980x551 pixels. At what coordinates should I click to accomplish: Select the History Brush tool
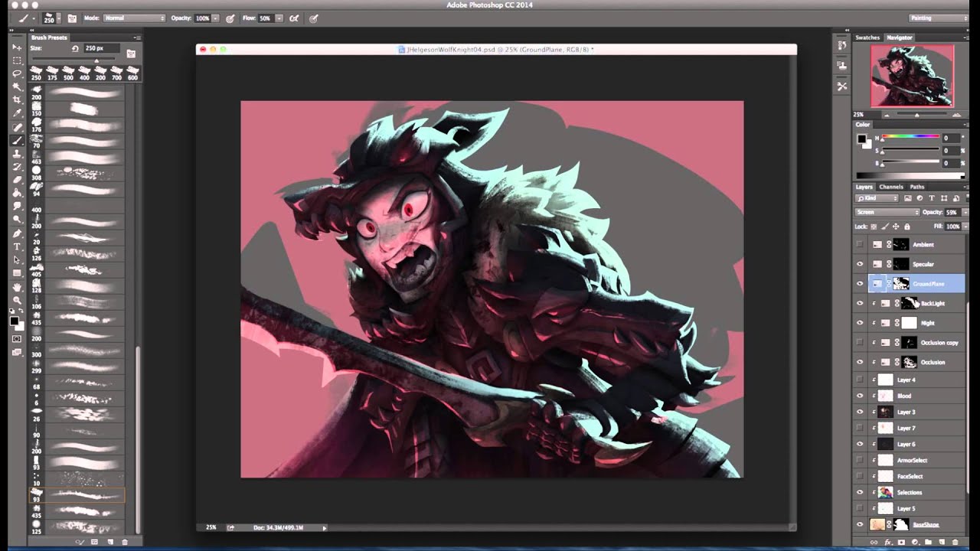pyautogui.click(x=17, y=166)
